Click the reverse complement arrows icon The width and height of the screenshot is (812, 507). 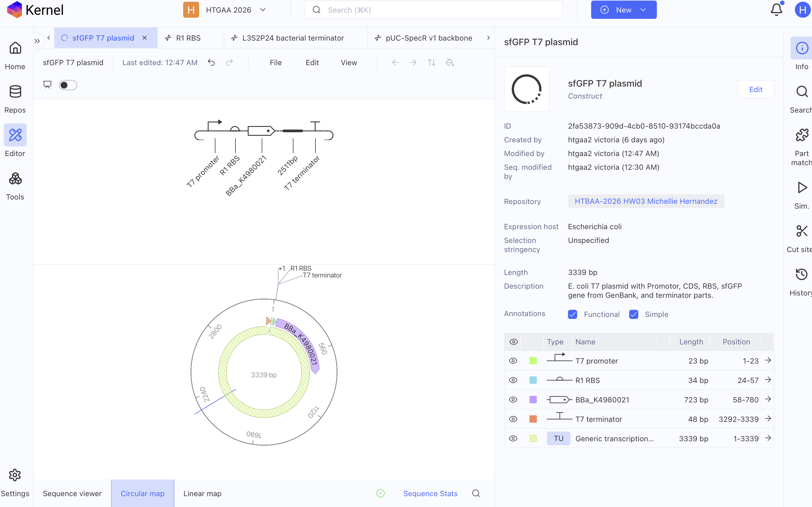coord(432,63)
